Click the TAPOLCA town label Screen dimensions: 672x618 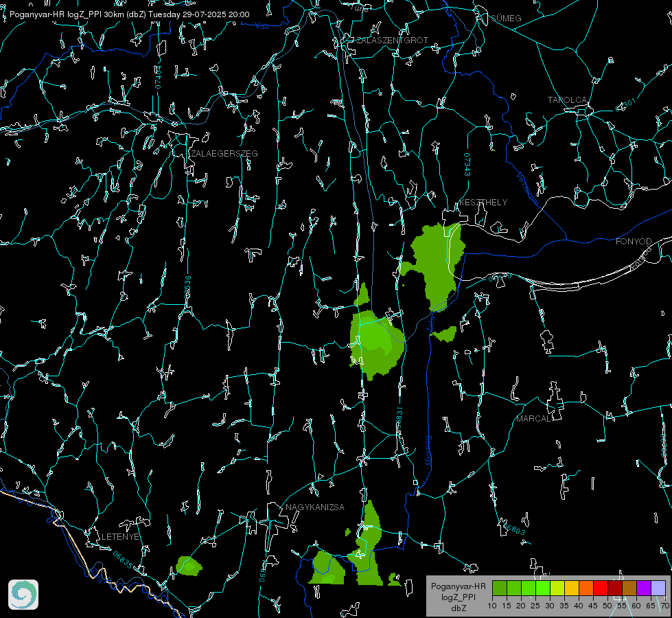click(567, 100)
